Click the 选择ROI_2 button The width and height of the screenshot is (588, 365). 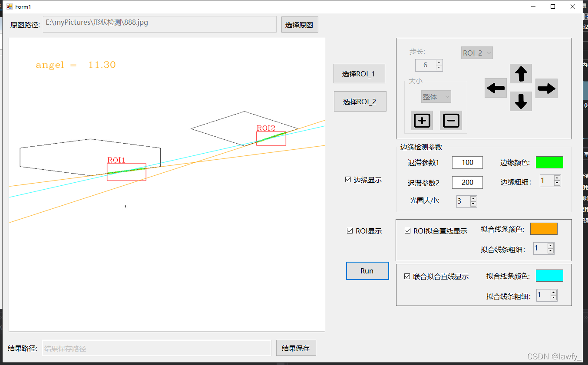coord(360,102)
